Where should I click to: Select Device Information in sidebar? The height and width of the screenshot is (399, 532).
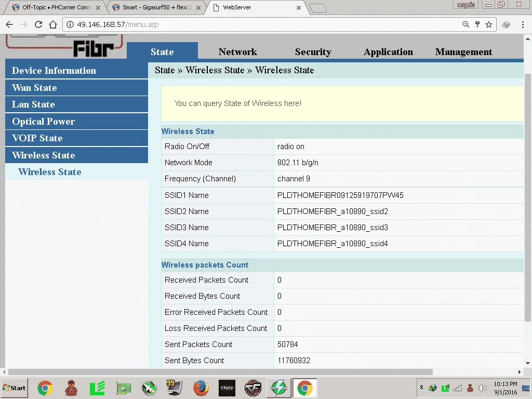[x=77, y=71]
